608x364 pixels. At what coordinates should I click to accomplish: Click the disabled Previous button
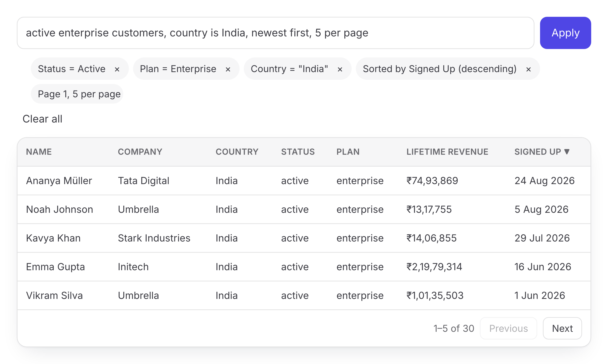click(508, 328)
